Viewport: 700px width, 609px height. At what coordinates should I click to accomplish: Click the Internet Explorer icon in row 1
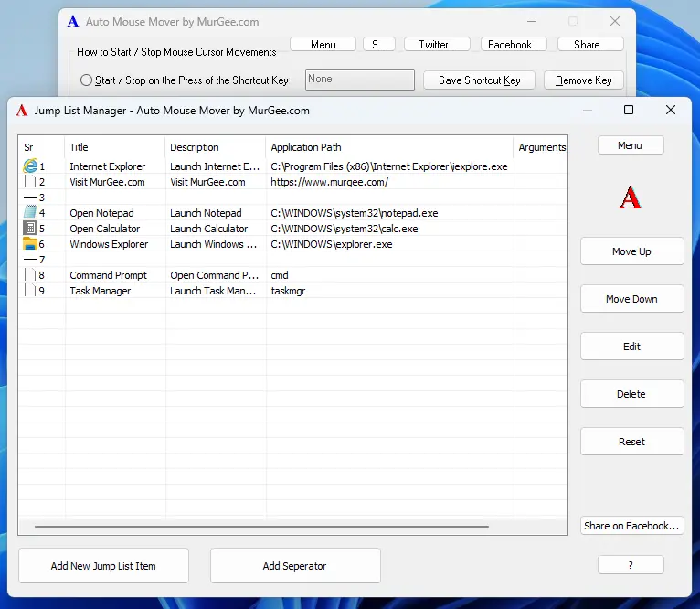click(x=30, y=166)
